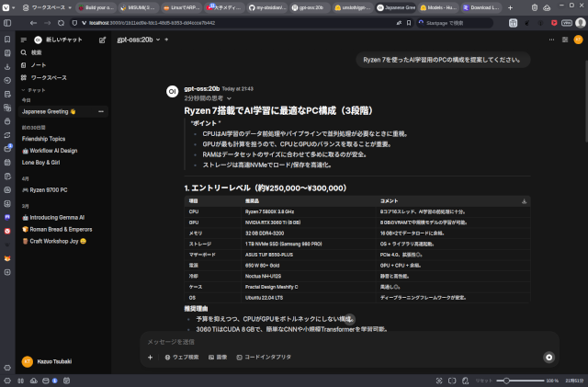Open the closed tabs trash icon
This screenshot has width=588, height=387.
point(535,7)
